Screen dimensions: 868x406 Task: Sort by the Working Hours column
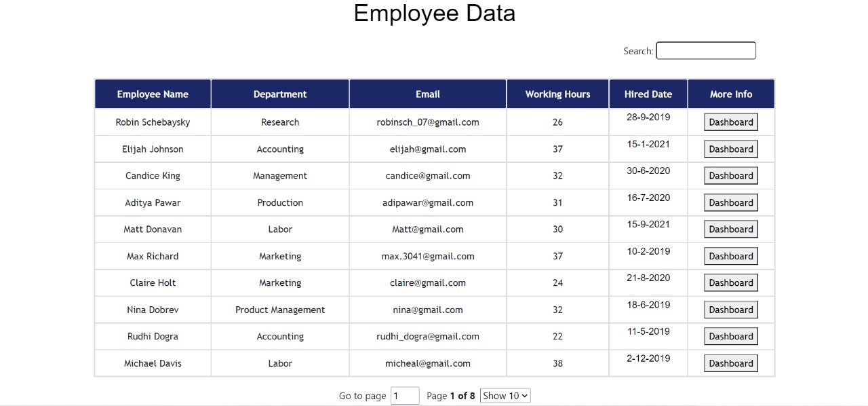(x=557, y=94)
